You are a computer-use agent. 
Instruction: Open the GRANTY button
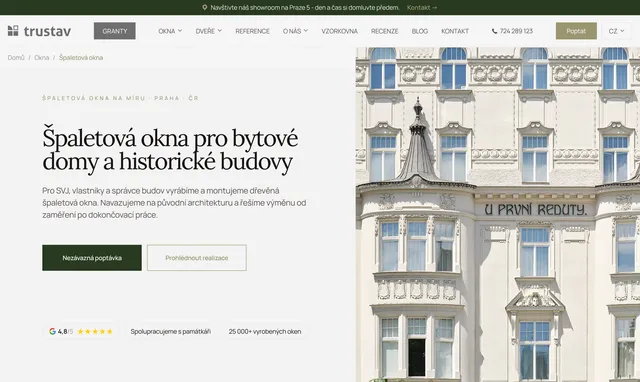click(115, 31)
